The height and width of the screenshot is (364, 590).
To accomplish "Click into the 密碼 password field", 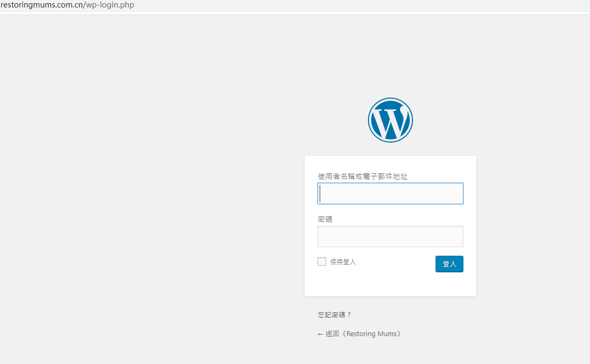I will (x=390, y=236).
